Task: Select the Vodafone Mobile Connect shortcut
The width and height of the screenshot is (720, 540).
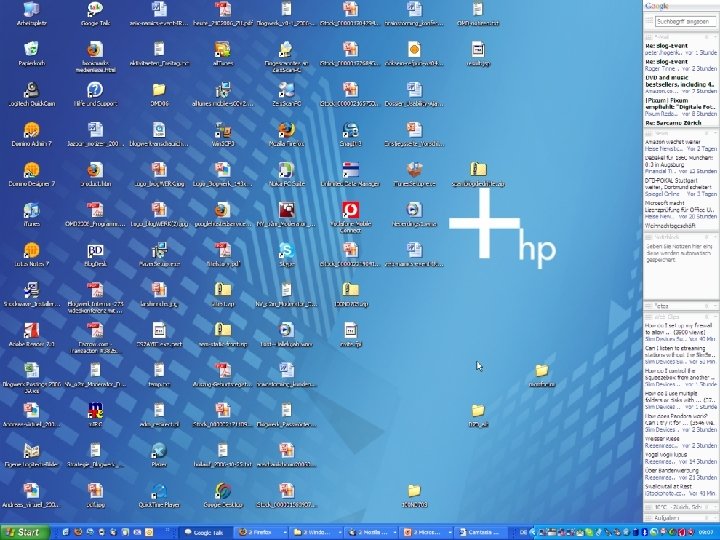Action: point(350,218)
